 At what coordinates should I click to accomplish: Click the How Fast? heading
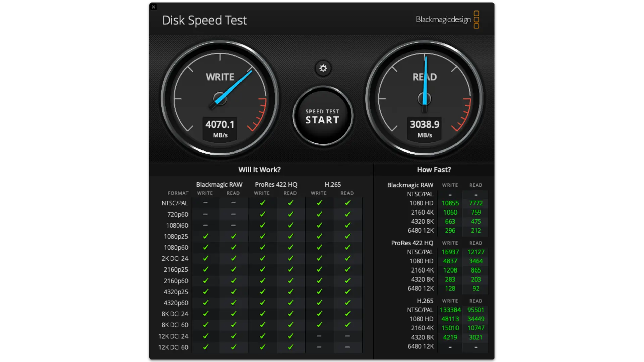434,170
